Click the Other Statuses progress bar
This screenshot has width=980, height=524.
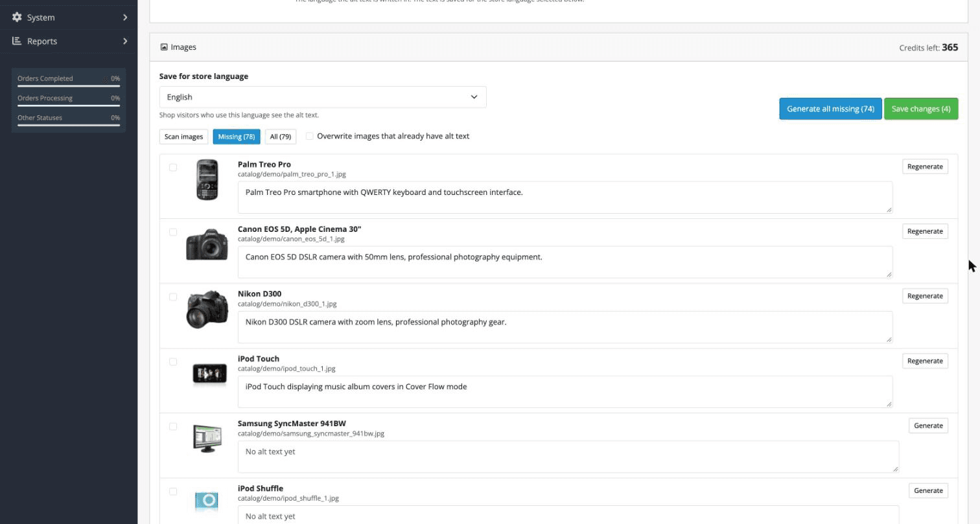point(69,125)
